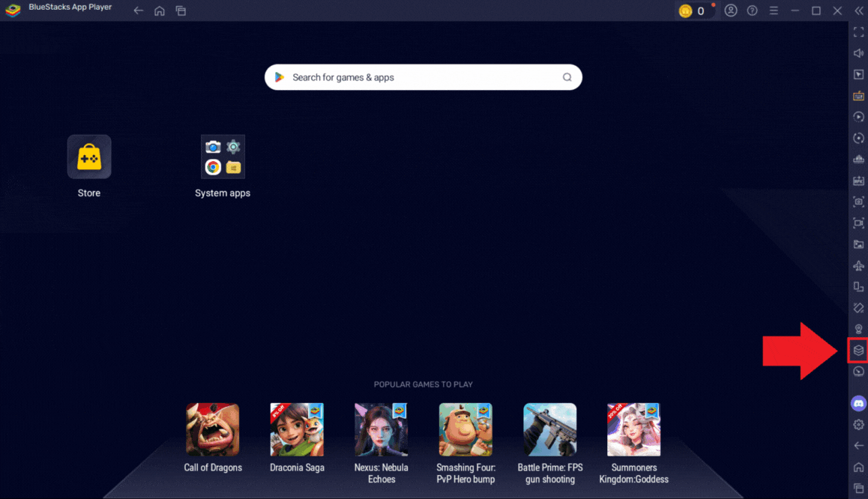The width and height of the screenshot is (868, 499).
Task: Click the help question mark icon
Action: (752, 10)
